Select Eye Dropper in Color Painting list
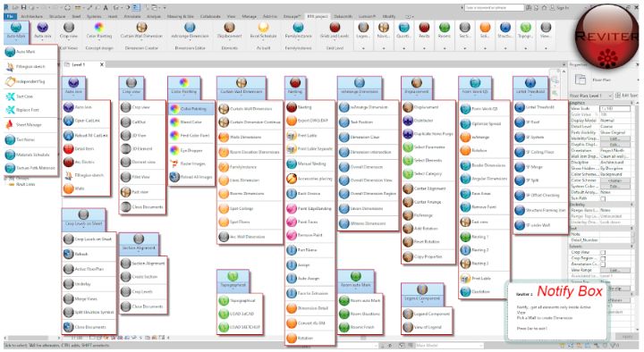Screen dimensions: 644x352 pyautogui.click(x=191, y=151)
